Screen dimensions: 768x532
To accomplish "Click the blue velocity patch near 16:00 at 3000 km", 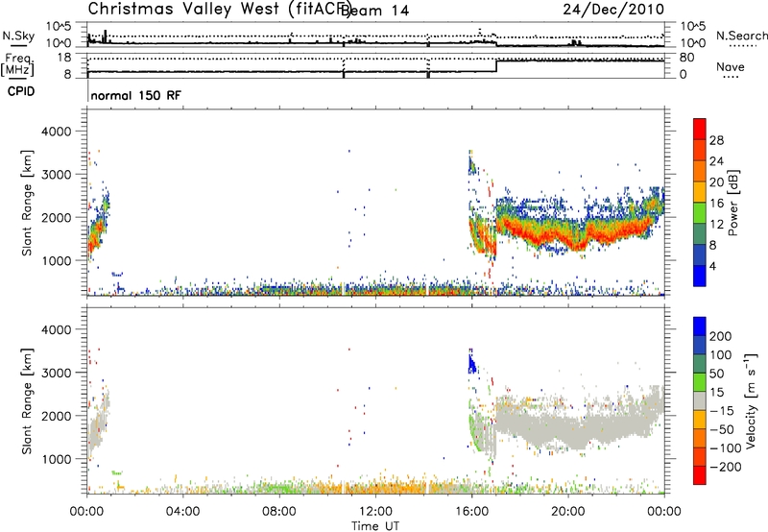I will pyautogui.click(x=472, y=364).
